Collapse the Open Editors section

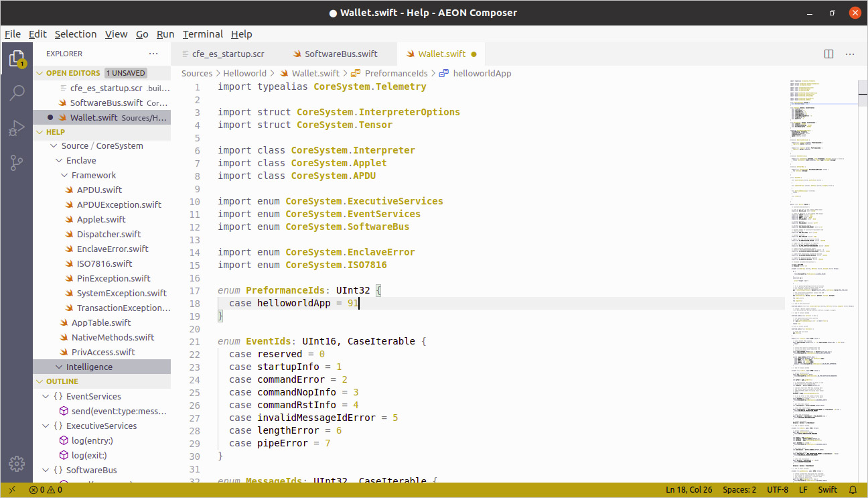[x=40, y=73]
